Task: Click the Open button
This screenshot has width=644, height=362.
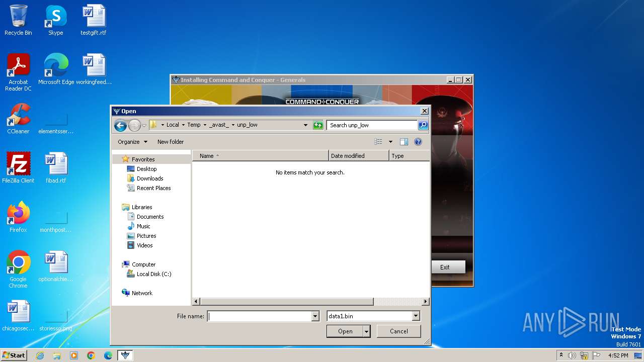Action: click(x=345, y=331)
